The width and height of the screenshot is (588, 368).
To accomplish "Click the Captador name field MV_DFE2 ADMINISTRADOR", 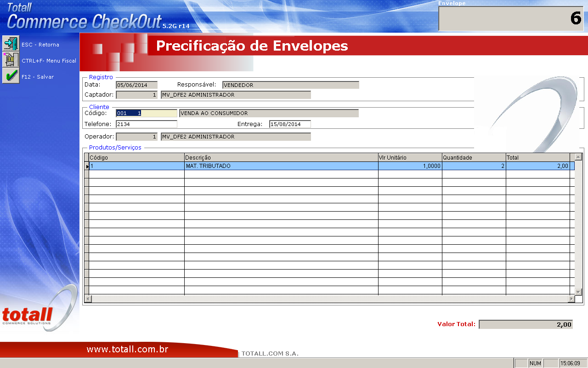I will [236, 95].
